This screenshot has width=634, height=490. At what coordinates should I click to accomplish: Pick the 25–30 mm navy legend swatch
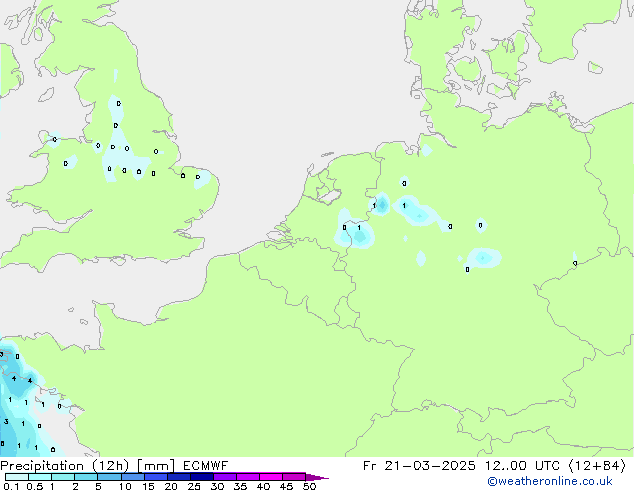(201, 477)
